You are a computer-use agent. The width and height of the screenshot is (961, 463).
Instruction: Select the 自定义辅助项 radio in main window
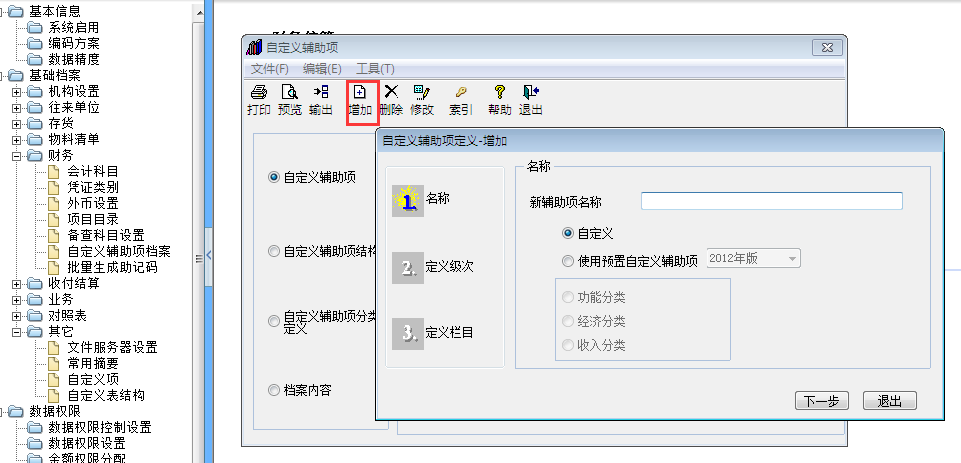[x=274, y=178]
